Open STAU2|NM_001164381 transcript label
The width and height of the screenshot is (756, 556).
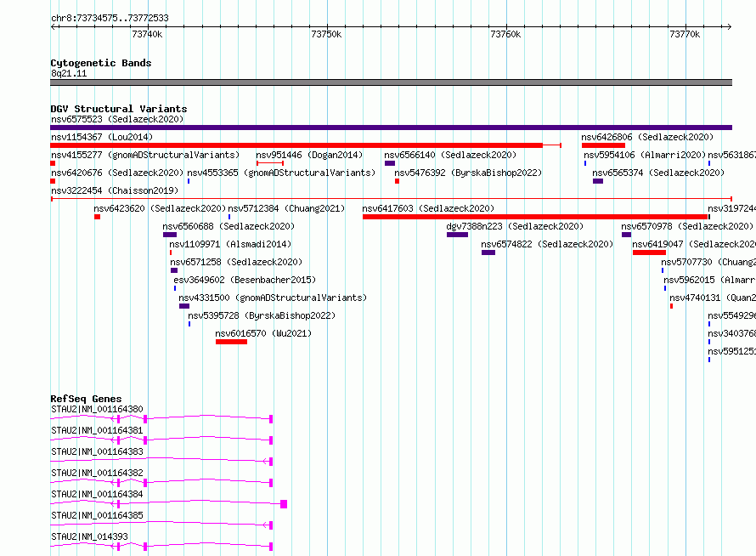pos(97,430)
